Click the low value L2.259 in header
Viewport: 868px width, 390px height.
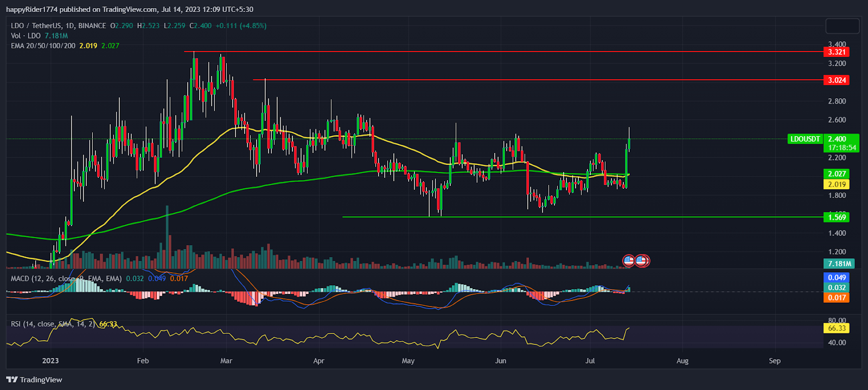click(x=174, y=25)
